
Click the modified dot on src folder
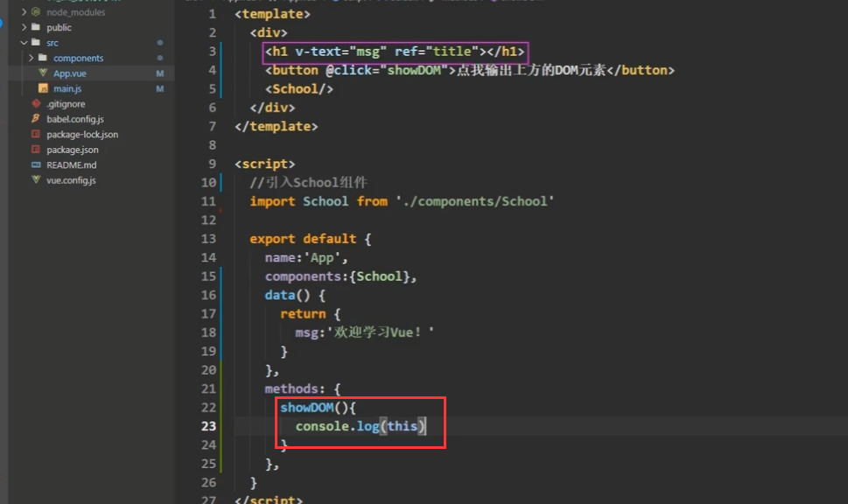159,42
